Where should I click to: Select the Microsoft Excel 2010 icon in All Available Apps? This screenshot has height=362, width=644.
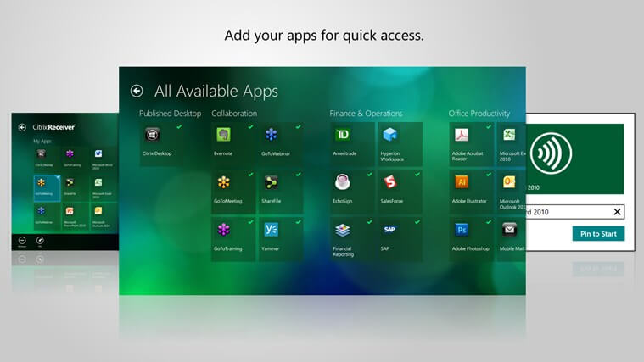[509, 135]
